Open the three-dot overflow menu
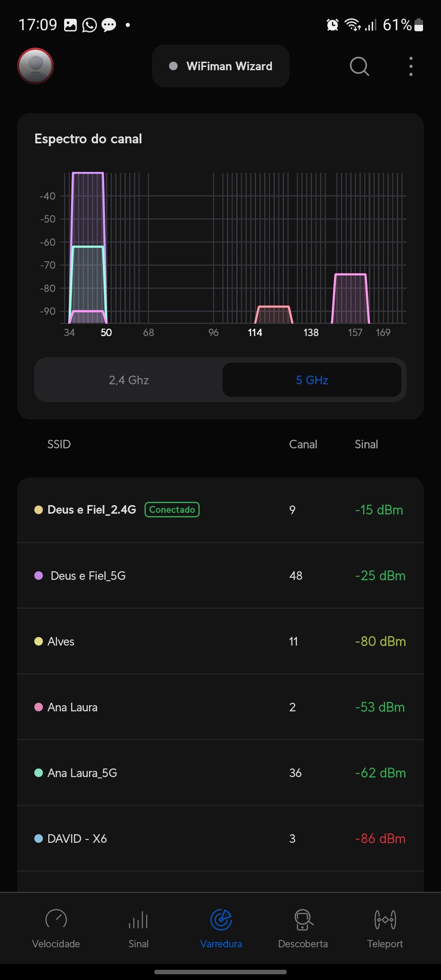The width and height of the screenshot is (441, 980). 411,66
